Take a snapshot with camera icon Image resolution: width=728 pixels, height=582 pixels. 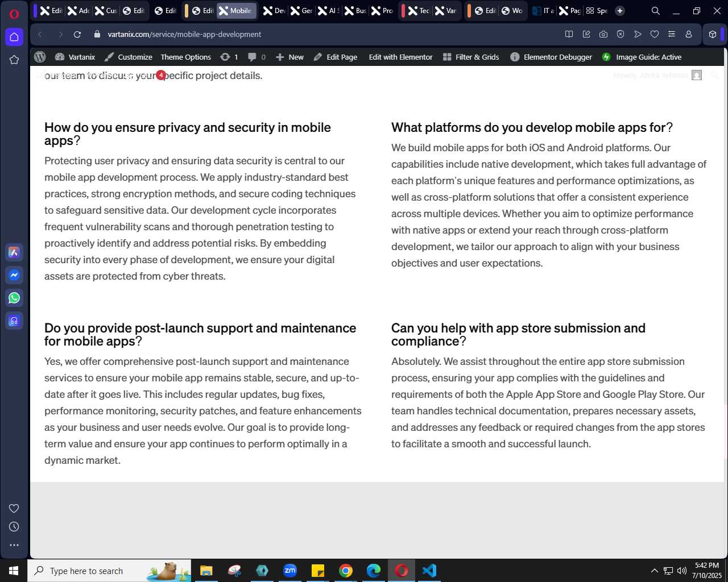point(603,34)
